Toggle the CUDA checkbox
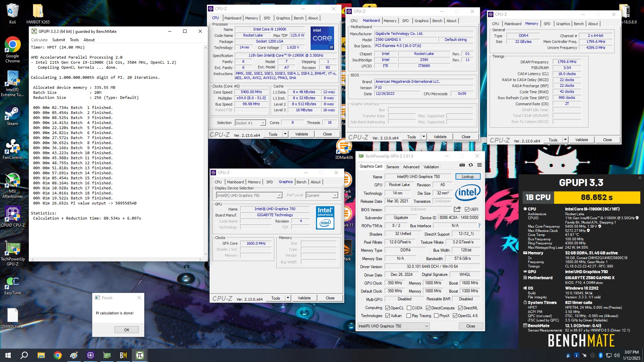 [x=409, y=308]
